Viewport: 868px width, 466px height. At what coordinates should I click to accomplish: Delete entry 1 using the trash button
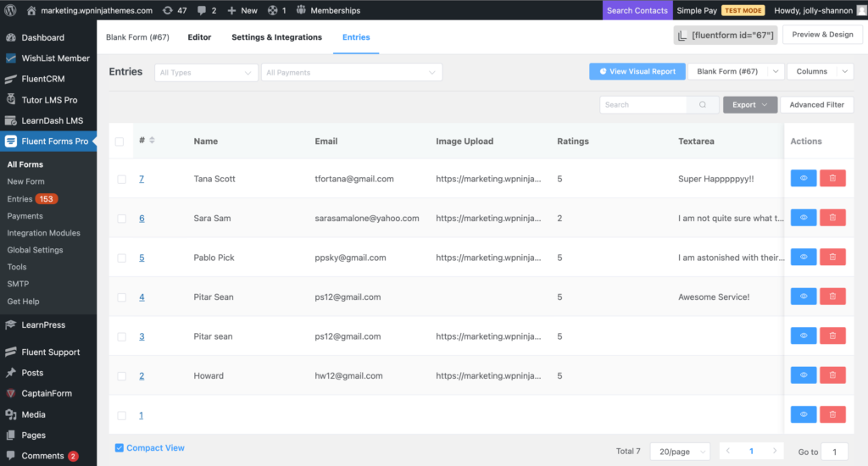(x=832, y=414)
